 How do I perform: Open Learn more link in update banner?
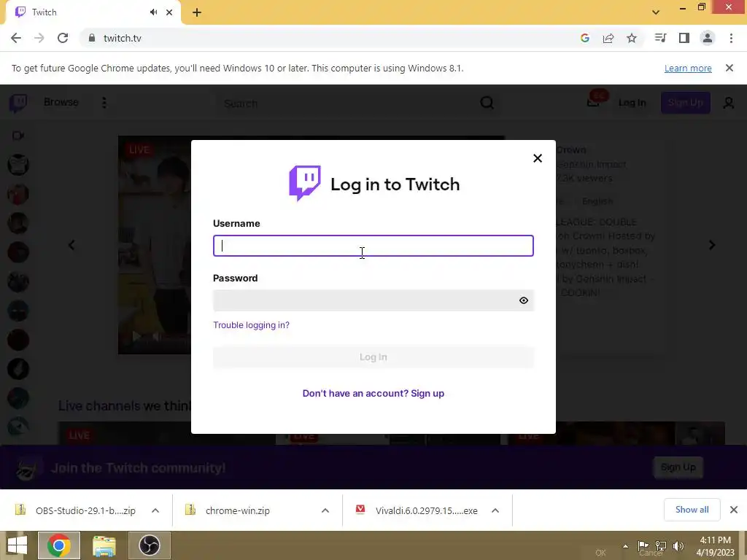(688, 68)
